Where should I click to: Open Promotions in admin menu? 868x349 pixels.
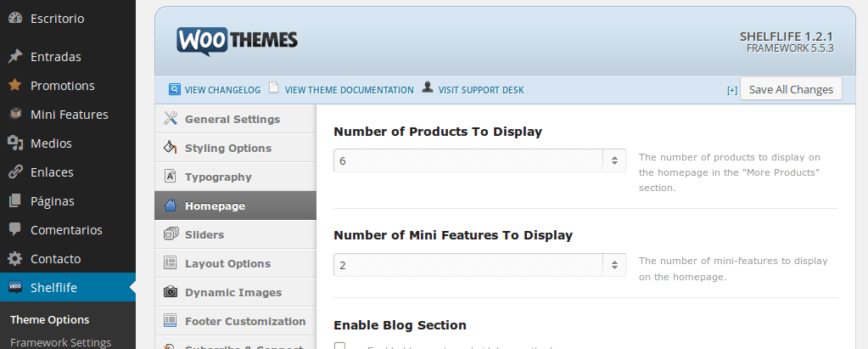(68, 85)
